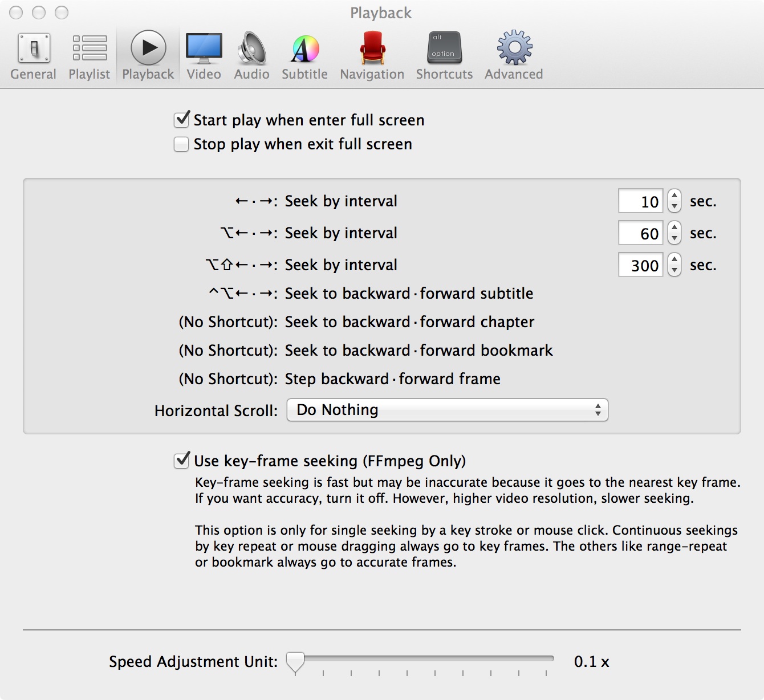
Task: Open the Playlist preferences pane
Action: click(90, 56)
